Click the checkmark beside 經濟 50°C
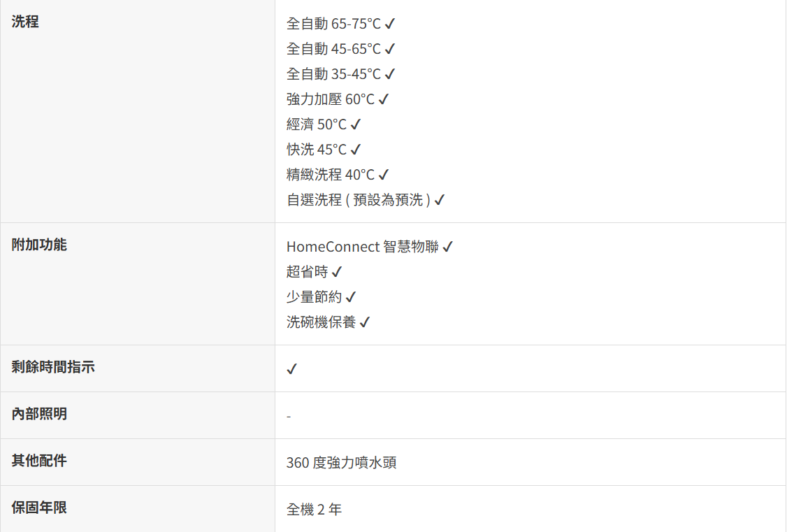This screenshot has height=532, width=787. (355, 124)
